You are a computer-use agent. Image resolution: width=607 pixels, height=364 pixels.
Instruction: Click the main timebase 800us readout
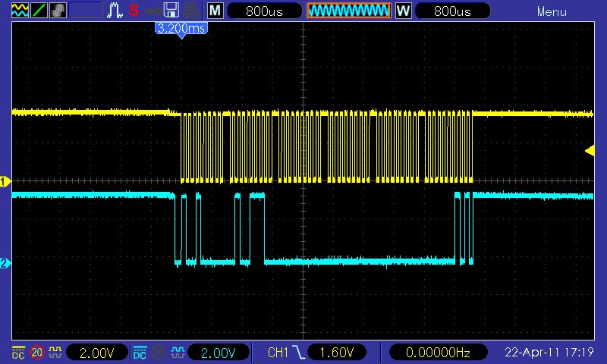[x=264, y=11]
